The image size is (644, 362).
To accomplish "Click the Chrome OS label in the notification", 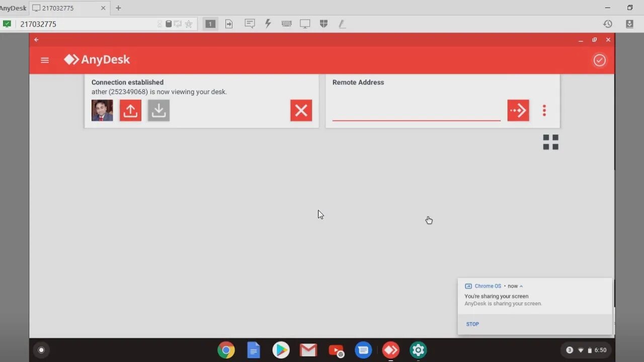I will tap(488, 286).
